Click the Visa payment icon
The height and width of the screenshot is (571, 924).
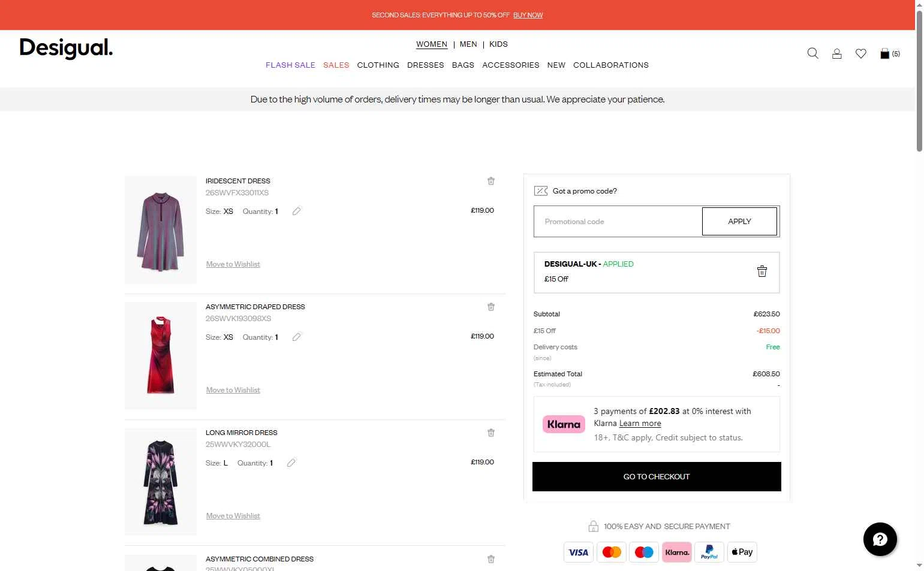(x=579, y=552)
